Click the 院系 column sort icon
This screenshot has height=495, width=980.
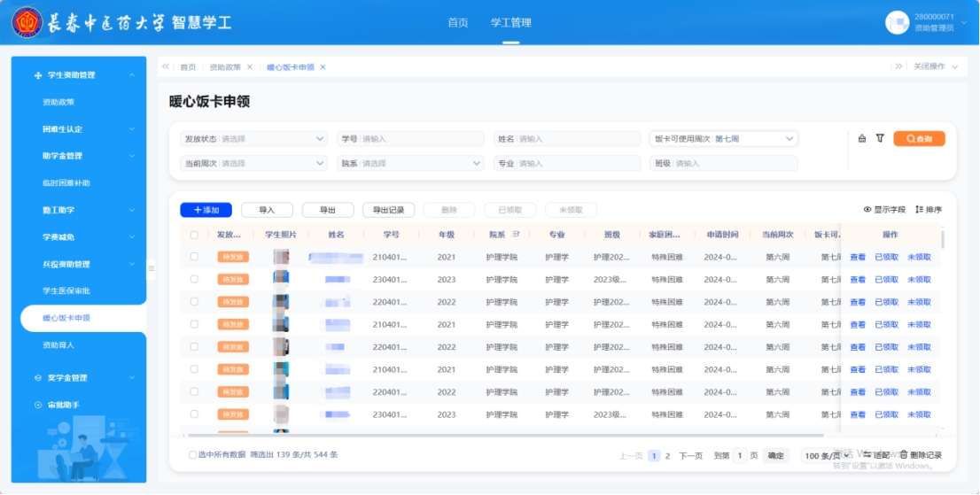click(x=516, y=234)
